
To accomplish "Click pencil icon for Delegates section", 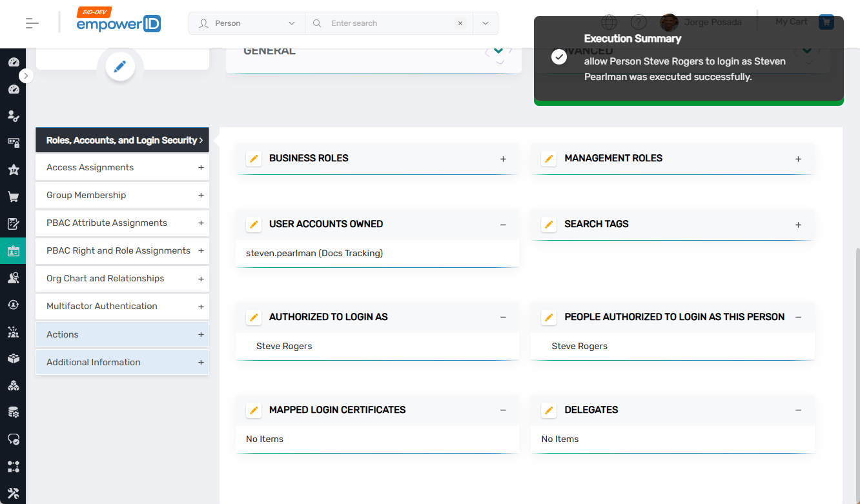I will [549, 410].
